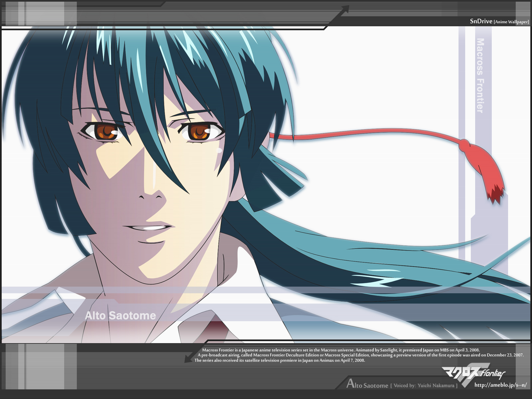Screen dimensions: 532x399
Task: Click the large "Alto Saotome" name label
Action: [x=120, y=315]
